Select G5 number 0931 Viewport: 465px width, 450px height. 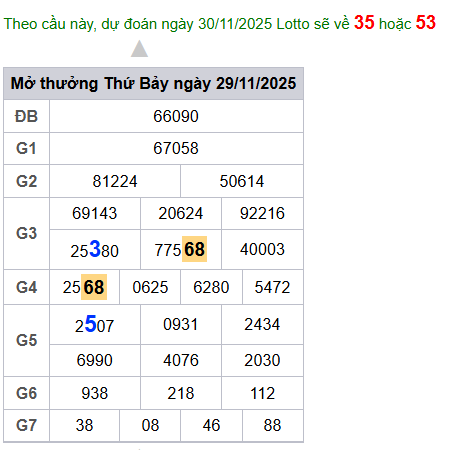181,324
